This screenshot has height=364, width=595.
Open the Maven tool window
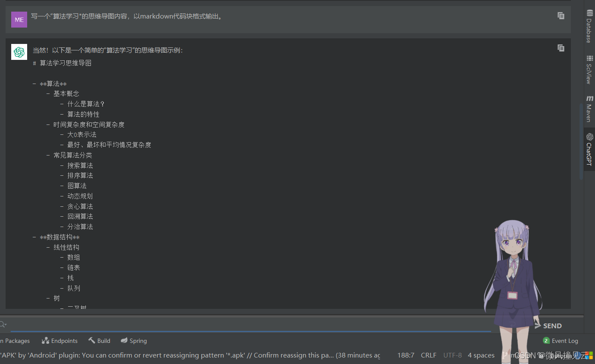point(589,109)
